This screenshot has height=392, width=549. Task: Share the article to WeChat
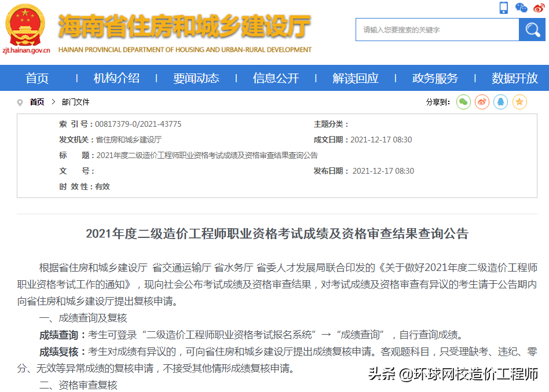coord(463,102)
